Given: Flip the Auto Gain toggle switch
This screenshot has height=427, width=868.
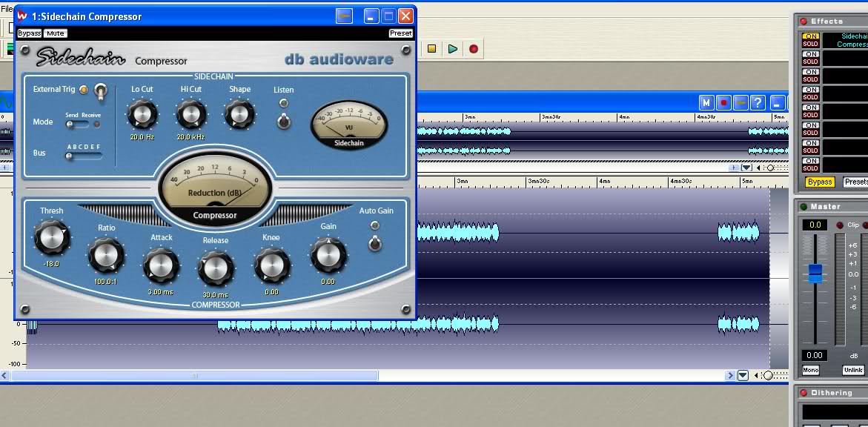Looking at the screenshot, I should pos(375,242).
